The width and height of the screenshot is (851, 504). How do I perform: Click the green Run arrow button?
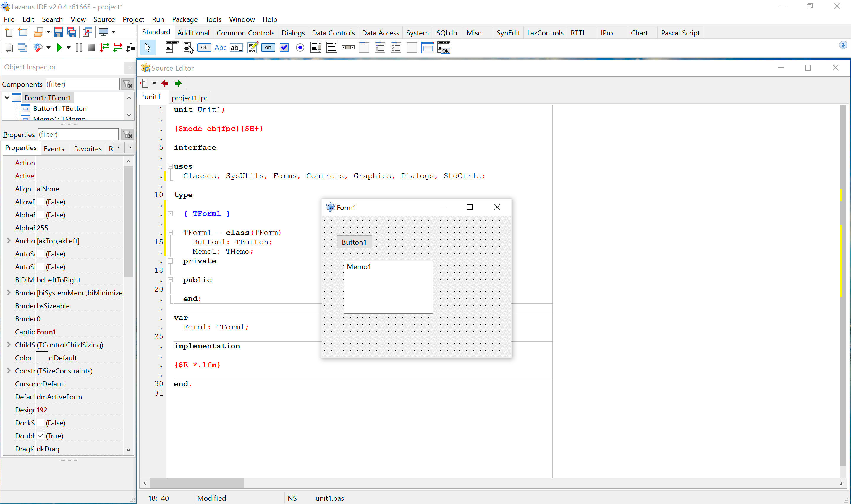point(59,48)
